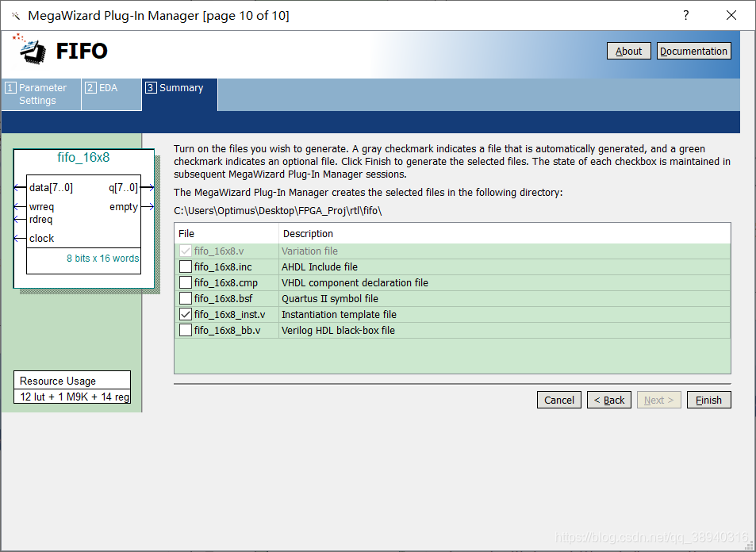756x552 pixels.
Task: Enable the fifo_16x8.inc AHDL Include checkbox
Action: [185, 266]
